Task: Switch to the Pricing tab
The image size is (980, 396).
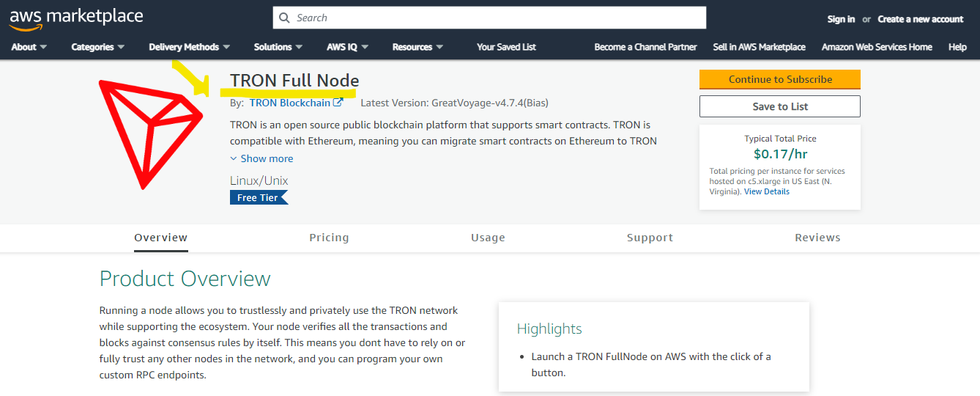Action: 329,238
